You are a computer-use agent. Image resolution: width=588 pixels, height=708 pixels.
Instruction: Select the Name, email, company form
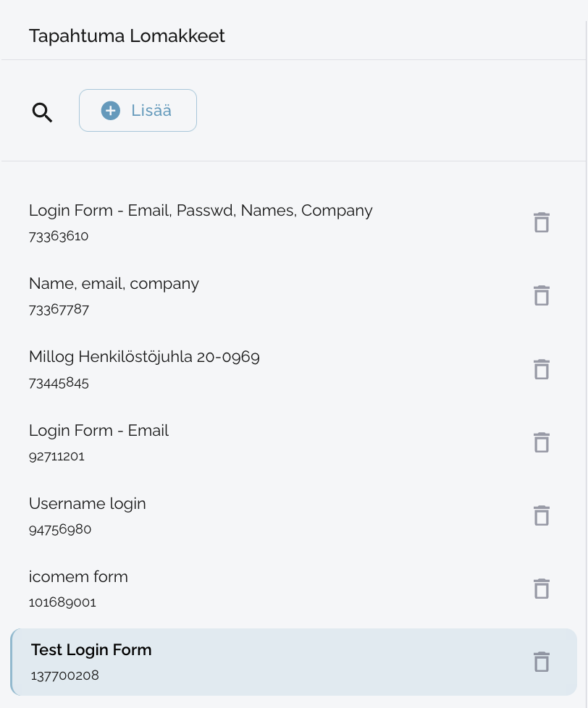(x=114, y=284)
